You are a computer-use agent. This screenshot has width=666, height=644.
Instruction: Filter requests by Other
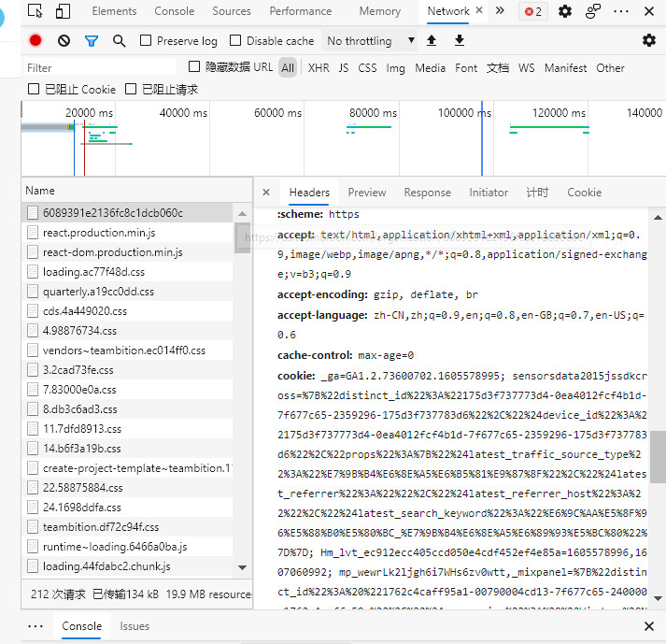610,68
